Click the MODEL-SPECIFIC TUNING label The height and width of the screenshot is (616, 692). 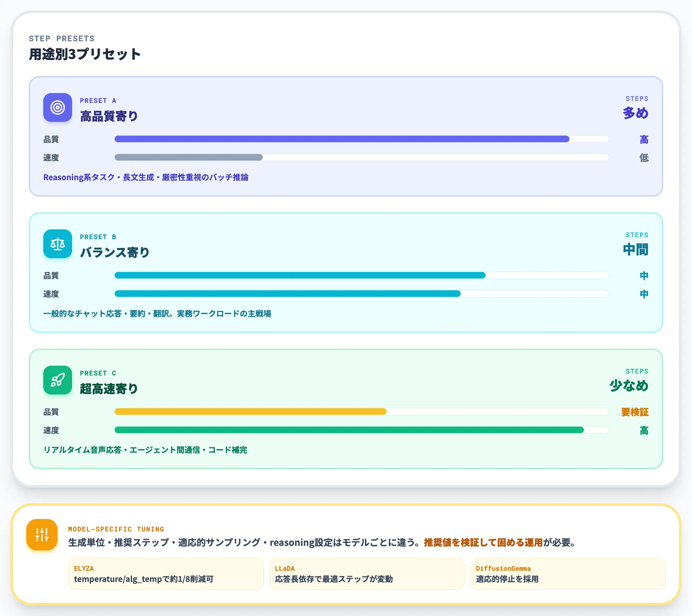click(116, 529)
